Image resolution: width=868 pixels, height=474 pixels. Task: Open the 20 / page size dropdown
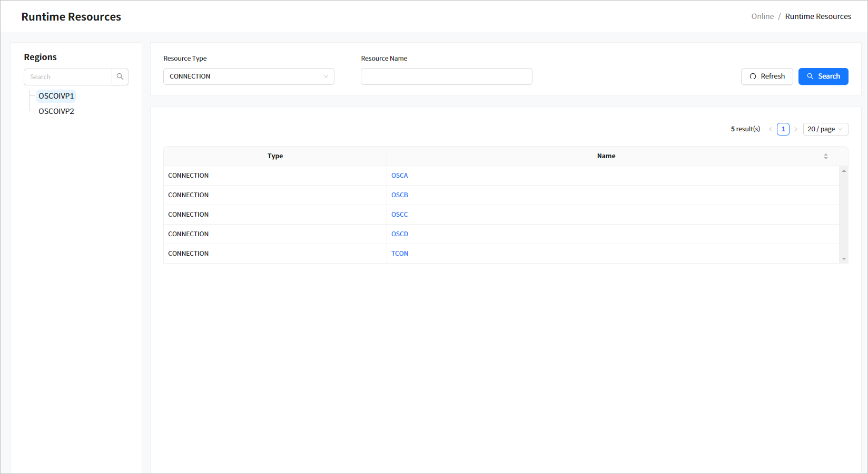[825, 129]
